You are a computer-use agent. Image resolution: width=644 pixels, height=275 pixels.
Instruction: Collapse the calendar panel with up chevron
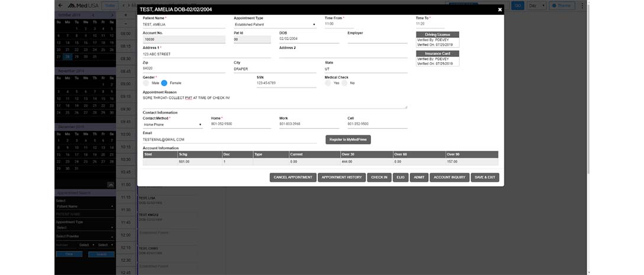[111, 185]
